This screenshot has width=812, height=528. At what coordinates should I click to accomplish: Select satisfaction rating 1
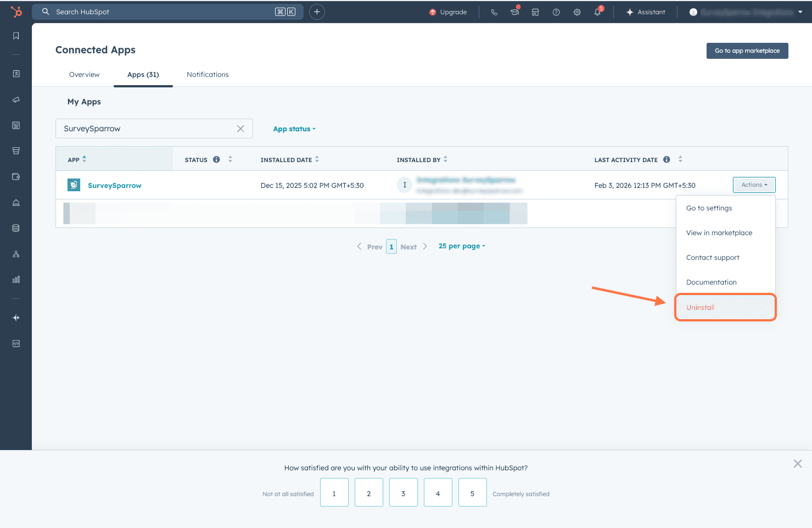point(334,492)
